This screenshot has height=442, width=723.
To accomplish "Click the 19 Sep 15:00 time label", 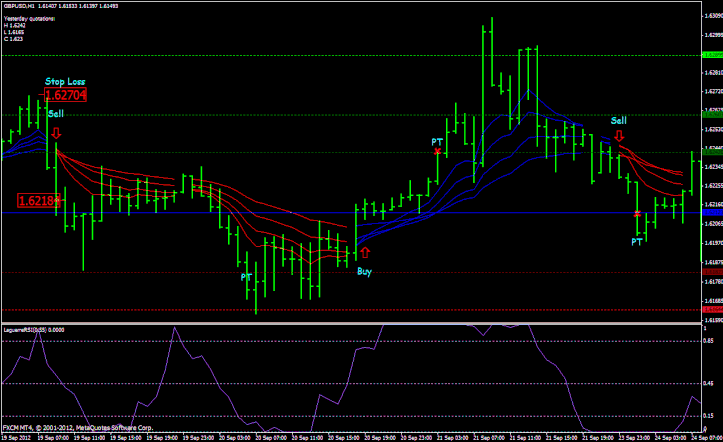I will tap(126, 437).
